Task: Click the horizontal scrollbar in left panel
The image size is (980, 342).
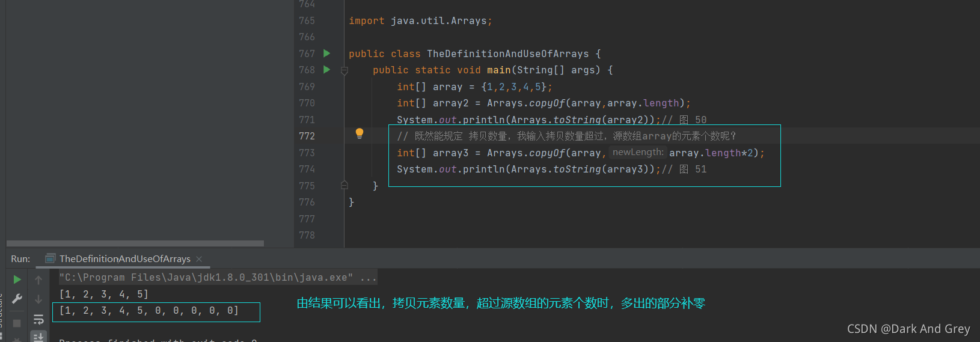Action: click(x=135, y=243)
